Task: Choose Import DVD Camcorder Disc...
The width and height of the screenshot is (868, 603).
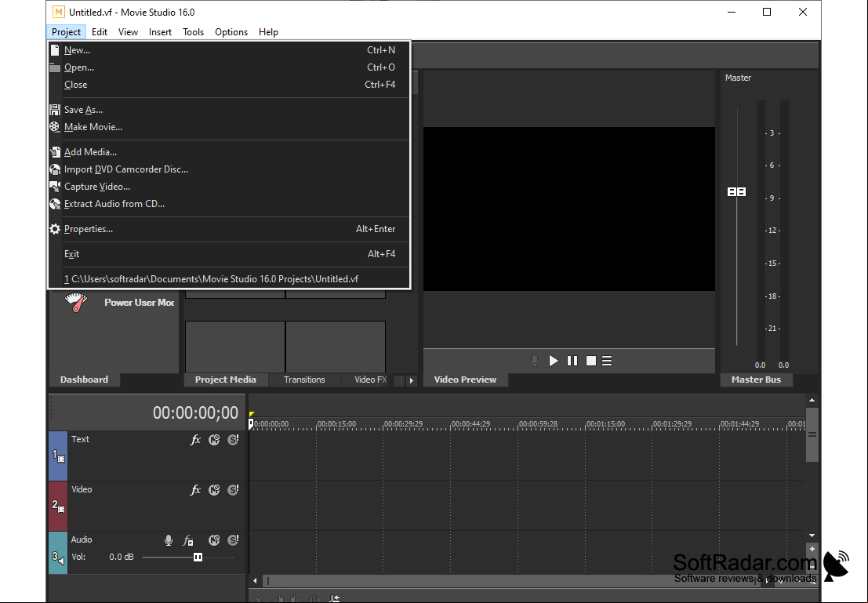Action: pos(229,169)
